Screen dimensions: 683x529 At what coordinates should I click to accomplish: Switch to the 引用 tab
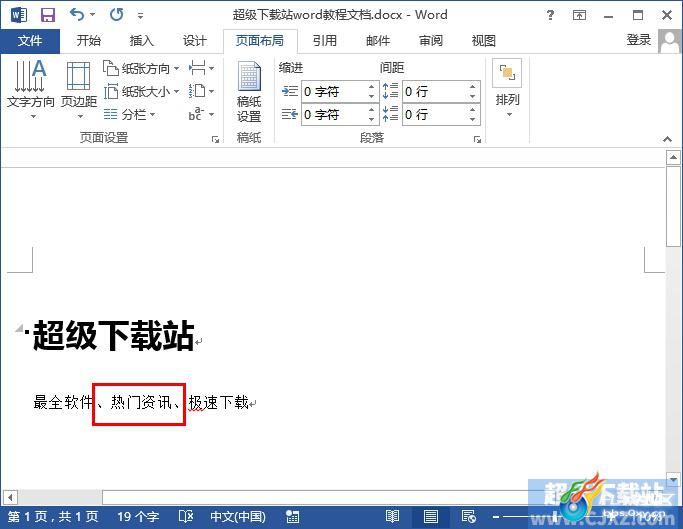[x=325, y=41]
